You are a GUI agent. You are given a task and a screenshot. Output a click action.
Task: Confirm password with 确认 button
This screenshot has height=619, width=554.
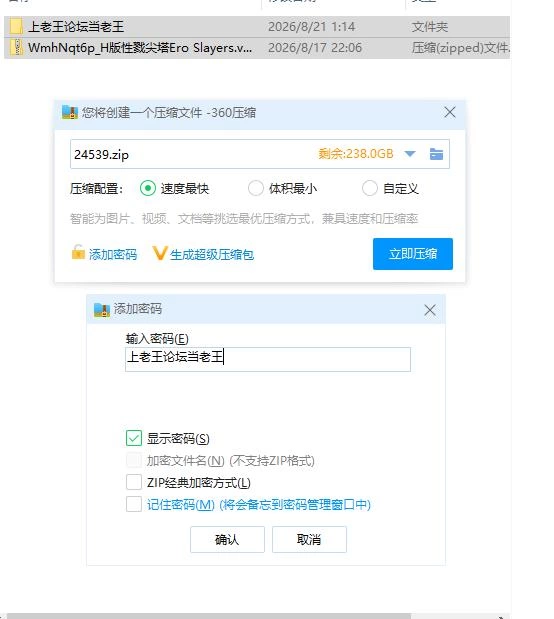[x=227, y=539]
